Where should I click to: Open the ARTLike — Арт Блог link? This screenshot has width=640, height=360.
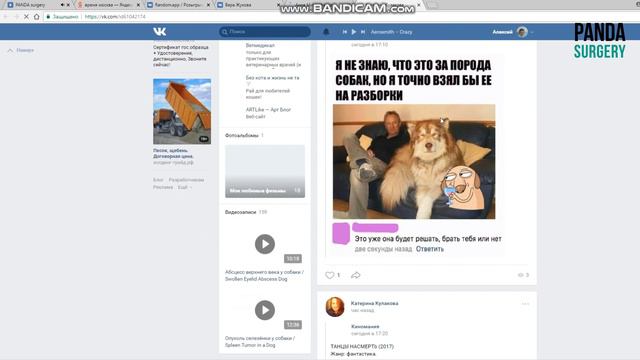coord(268,109)
